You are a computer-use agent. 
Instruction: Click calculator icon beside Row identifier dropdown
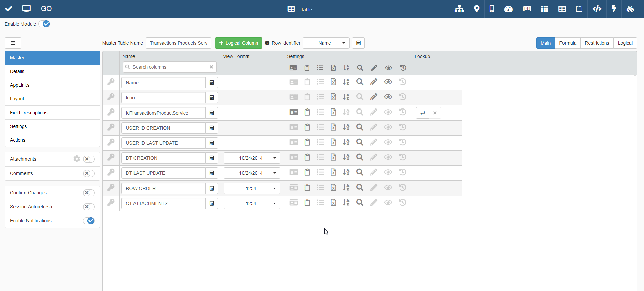point(358,43)
